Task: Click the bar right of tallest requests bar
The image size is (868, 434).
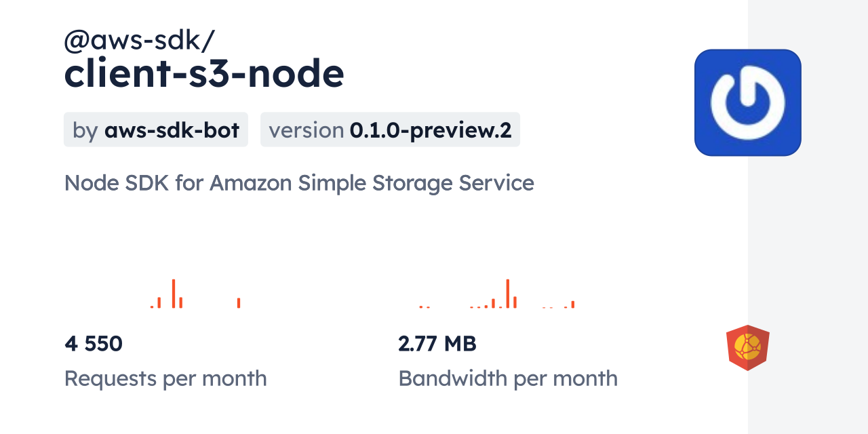Action: (x=181, y=302)
